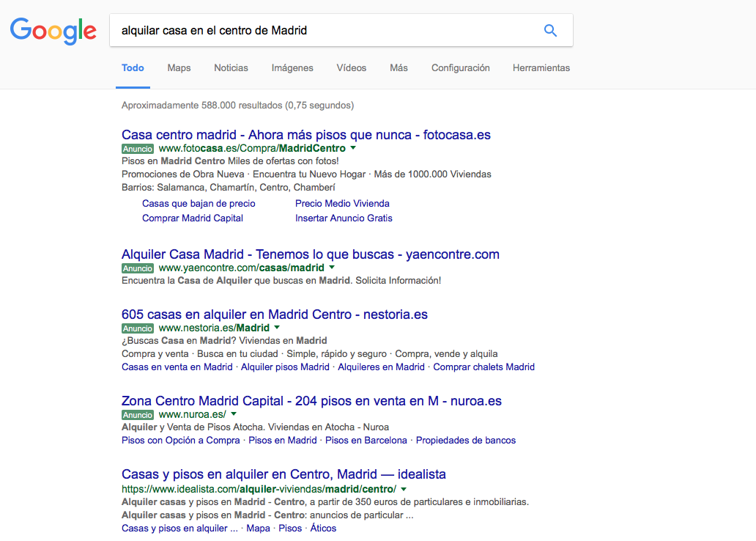Click 'Solicita Información!' description text
756x541 pixels.
click(x=399, y=280)
